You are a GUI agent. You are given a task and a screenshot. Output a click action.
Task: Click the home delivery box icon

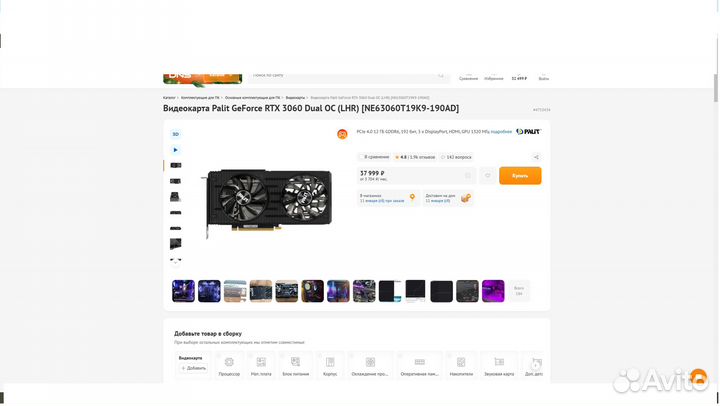[466, 198]
